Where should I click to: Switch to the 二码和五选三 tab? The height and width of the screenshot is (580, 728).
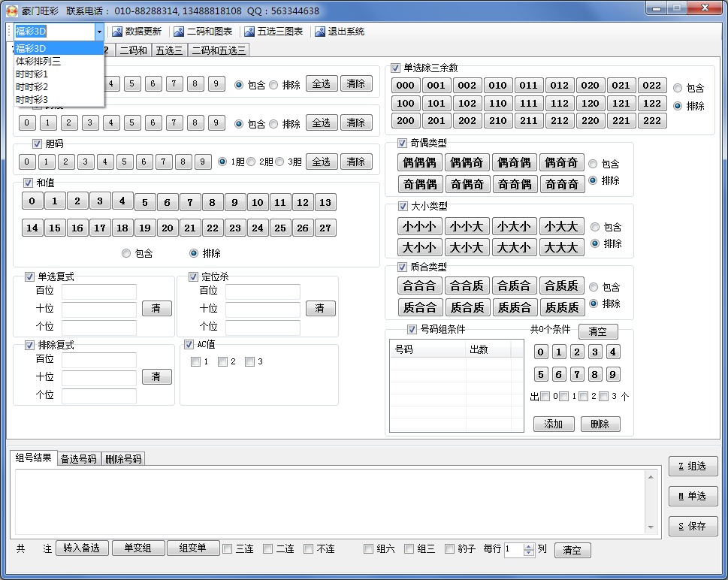tap(219, 50)
